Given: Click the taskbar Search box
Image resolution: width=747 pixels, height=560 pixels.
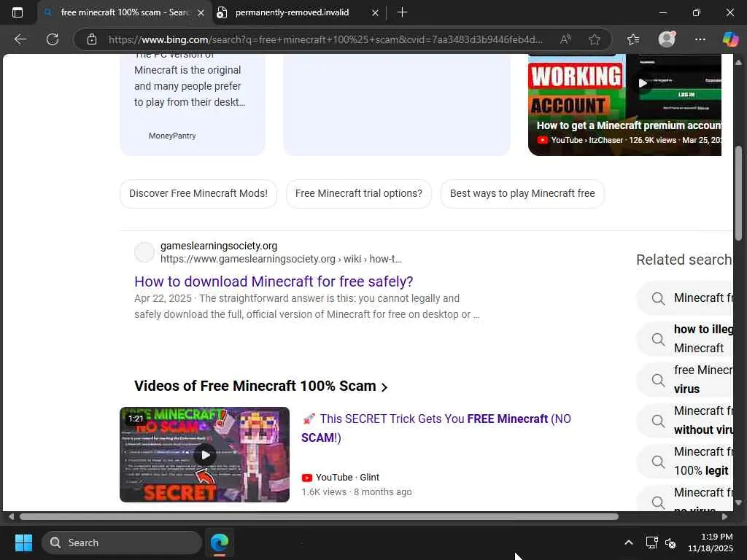Looking at the screenshot, I should [x=122, y=542].
